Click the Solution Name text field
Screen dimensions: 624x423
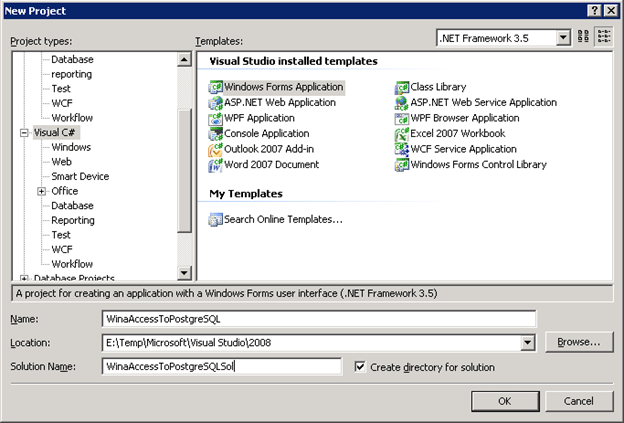click(x=222, y=366)
